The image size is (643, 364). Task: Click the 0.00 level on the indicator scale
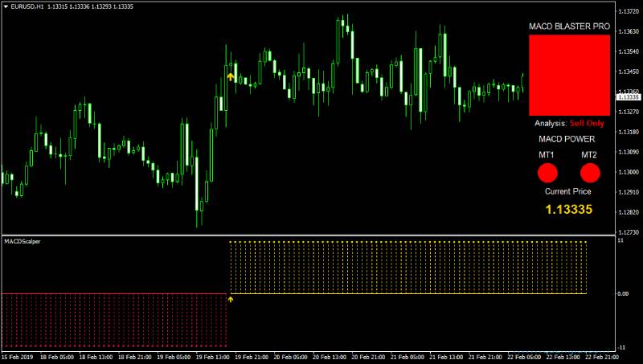click(x=622, y=293)
